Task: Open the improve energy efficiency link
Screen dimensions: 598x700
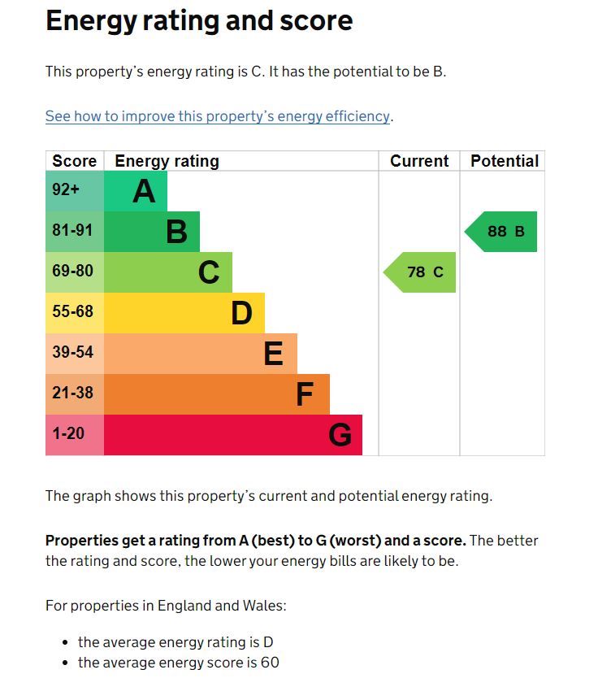Action: point(218,116)
